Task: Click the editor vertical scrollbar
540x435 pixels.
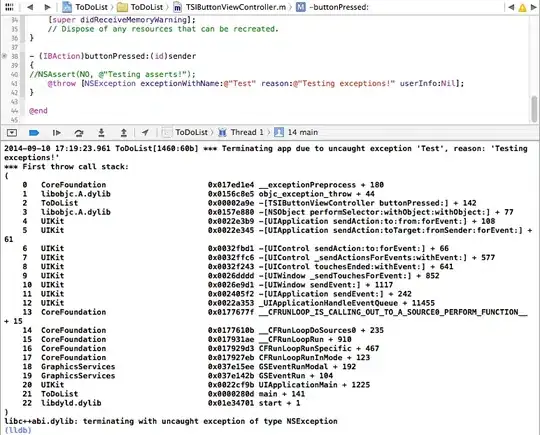Action: 534,109
